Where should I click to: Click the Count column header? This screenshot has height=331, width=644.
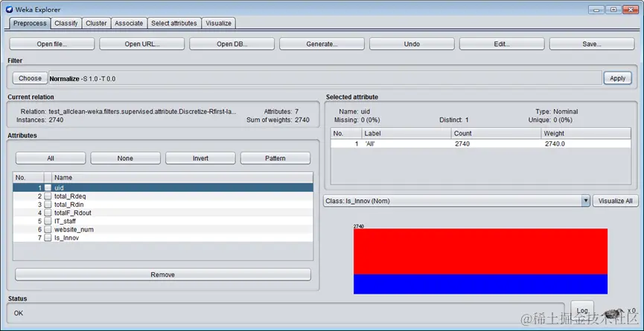pos(496,133)
